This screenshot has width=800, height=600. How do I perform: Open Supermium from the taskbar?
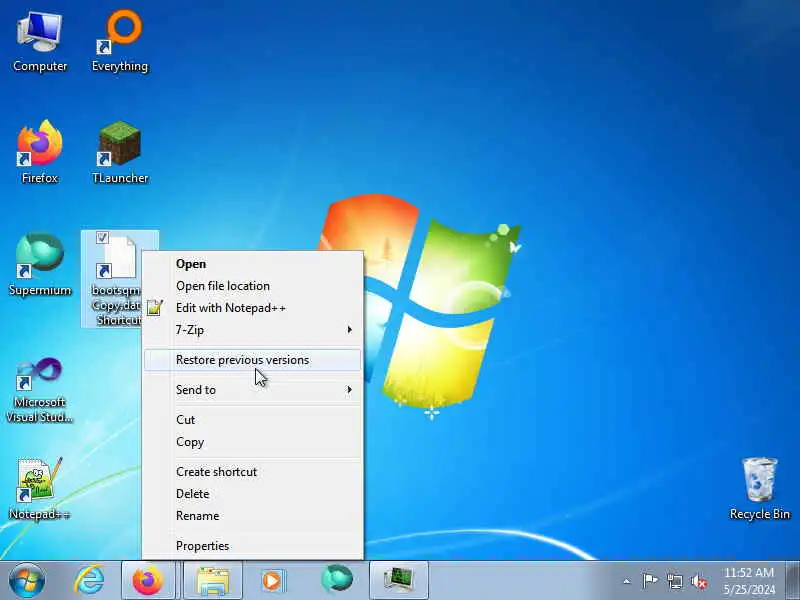[337, 581]
